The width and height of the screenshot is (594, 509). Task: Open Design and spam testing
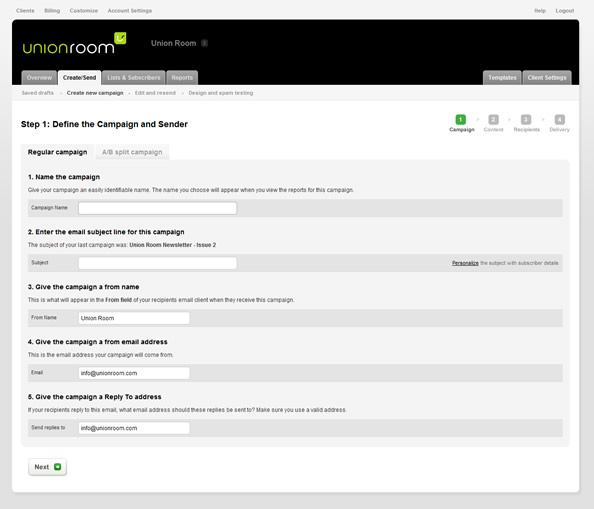[221, 93]
